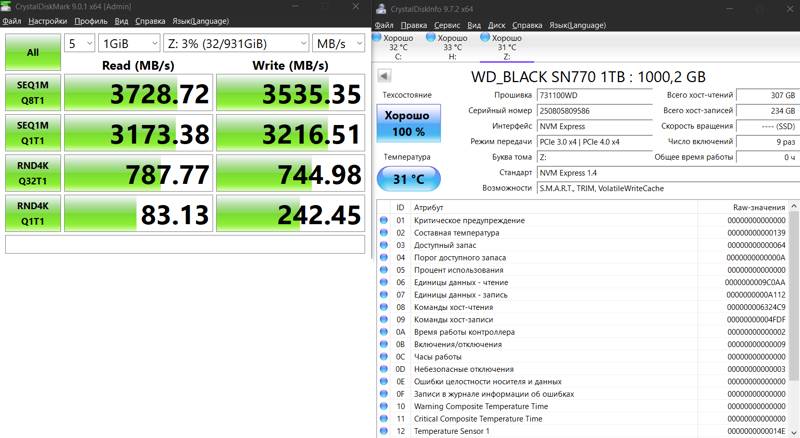This screenshot has width=800, height=438.
Task: Click status icon for Доступный запас row
Action: click(384, 245)
